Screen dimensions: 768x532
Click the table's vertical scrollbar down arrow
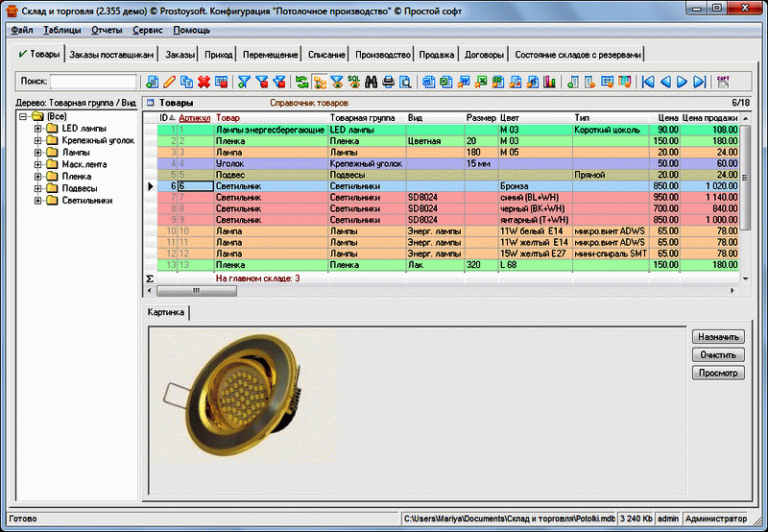coord(746,278)
